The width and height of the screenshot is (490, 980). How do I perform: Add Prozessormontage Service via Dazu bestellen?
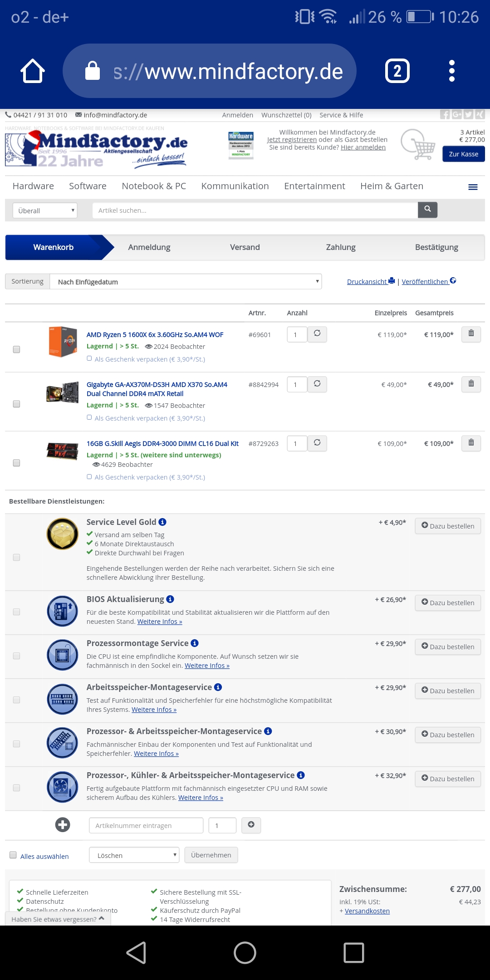448,647
